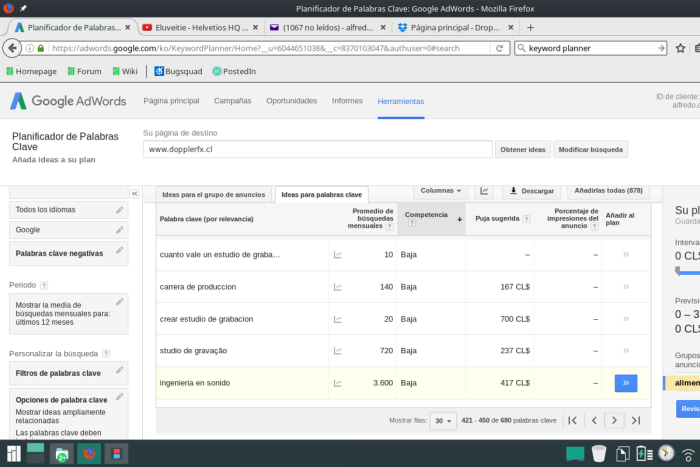Edit Filtros de palabras clave pencil icon
The image size is (700, 467).
(120, 370)
